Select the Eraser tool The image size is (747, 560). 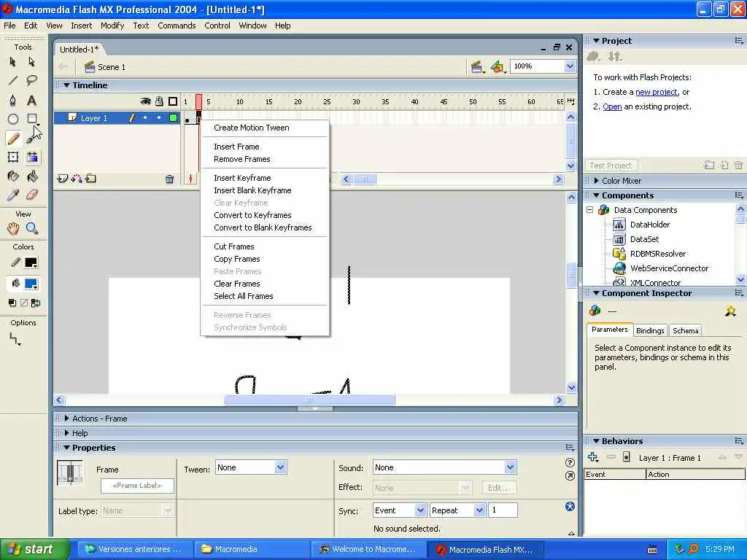(x=31, y=195)
